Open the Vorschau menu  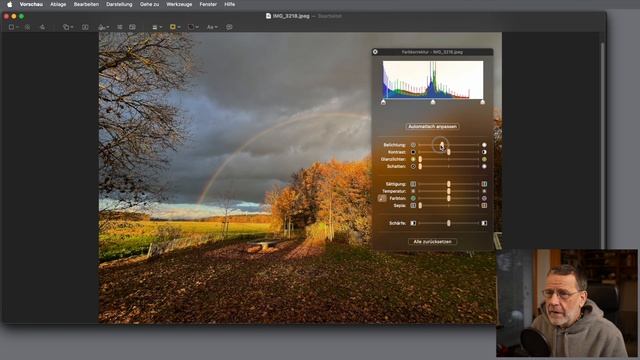click(x=31, y=4)
